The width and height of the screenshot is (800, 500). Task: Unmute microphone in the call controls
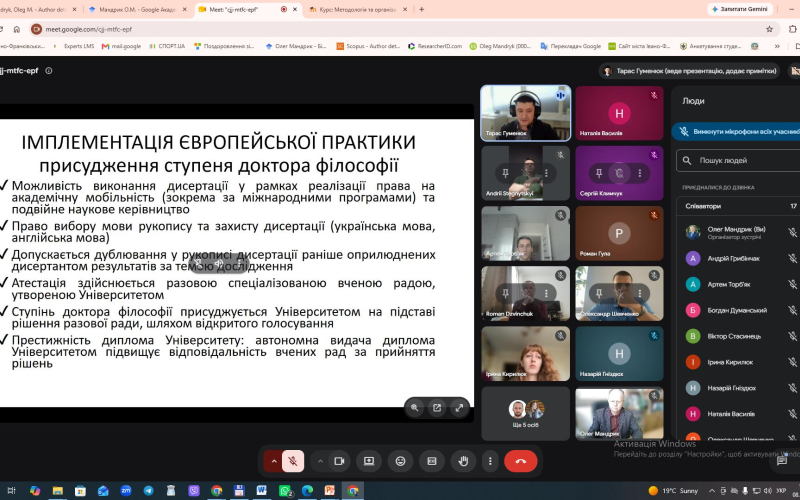point(293,461)
